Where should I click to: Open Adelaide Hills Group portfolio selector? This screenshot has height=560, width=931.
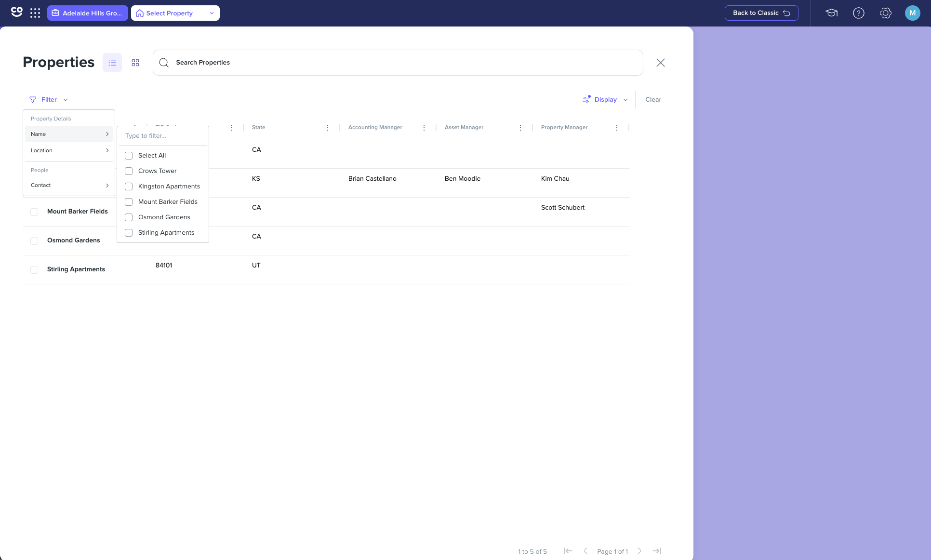88,13
